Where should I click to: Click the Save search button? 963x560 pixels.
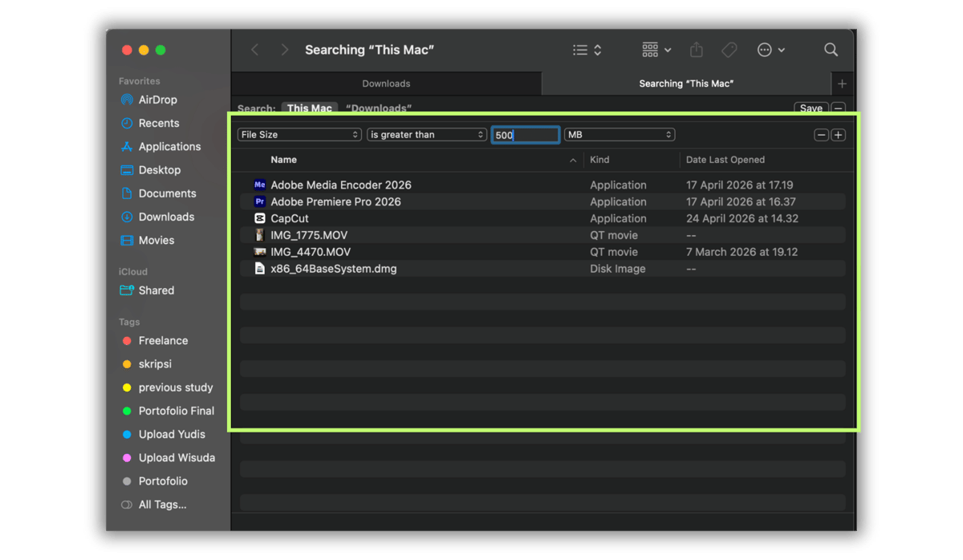click(x=811, y=108)
